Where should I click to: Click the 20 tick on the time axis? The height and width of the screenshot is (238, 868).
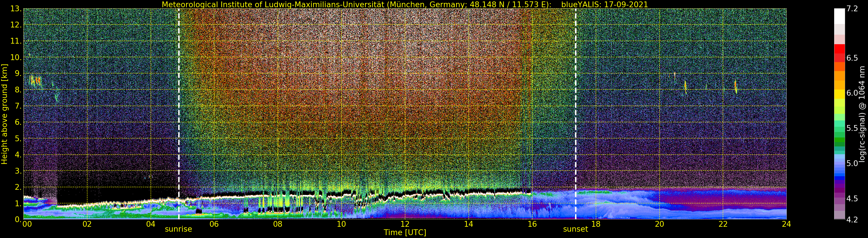click(x=659, y=224)
